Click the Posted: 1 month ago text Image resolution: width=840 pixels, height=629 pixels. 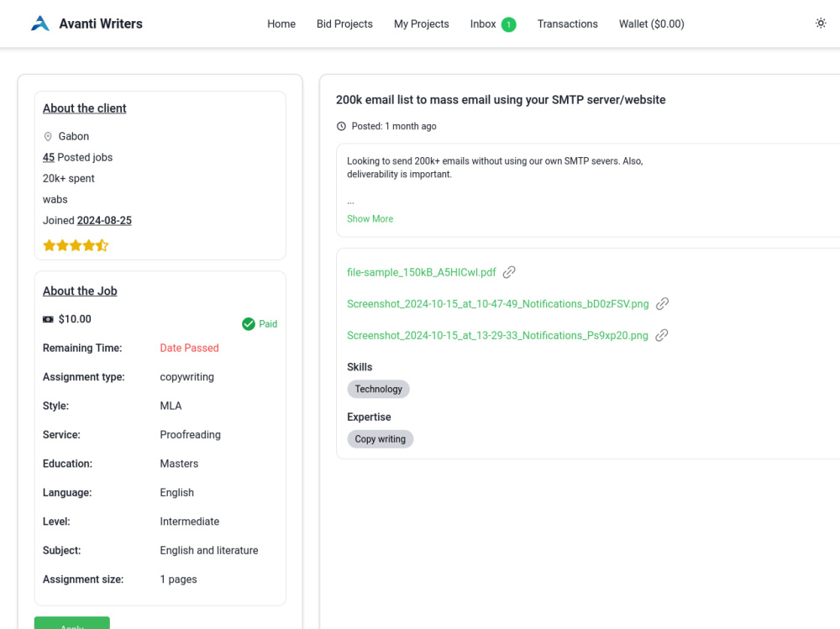tap(394, 127)
